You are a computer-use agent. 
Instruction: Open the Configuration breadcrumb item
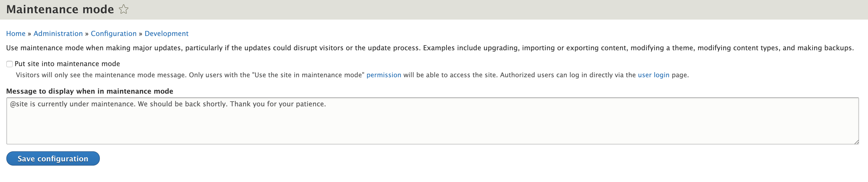point(114,33)
